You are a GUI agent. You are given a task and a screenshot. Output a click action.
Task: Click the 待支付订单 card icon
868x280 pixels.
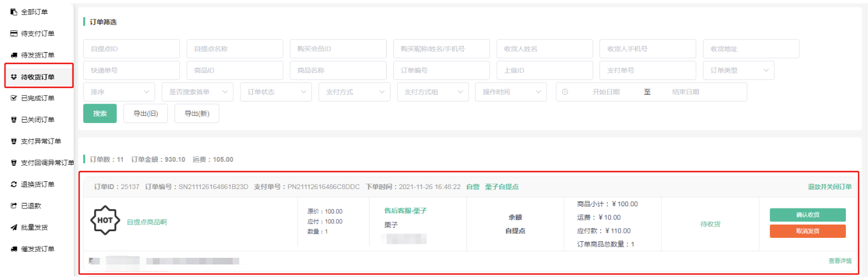pos(14,33)
